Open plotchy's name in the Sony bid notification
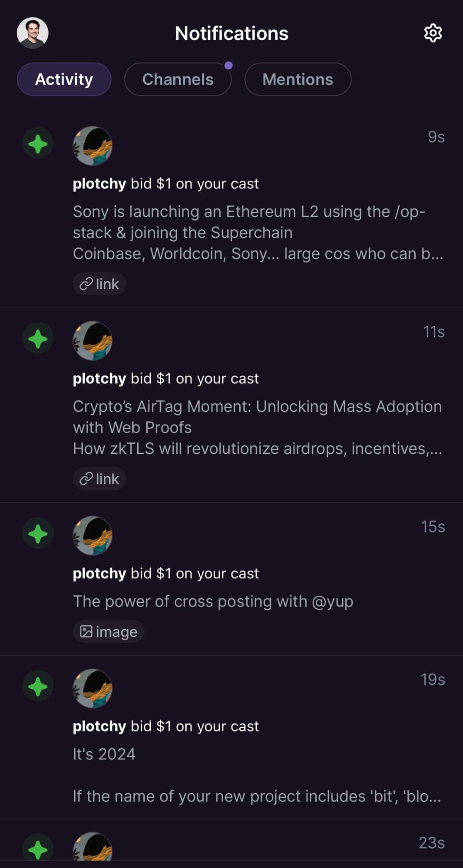463x868 pixels. coord(99,184)
